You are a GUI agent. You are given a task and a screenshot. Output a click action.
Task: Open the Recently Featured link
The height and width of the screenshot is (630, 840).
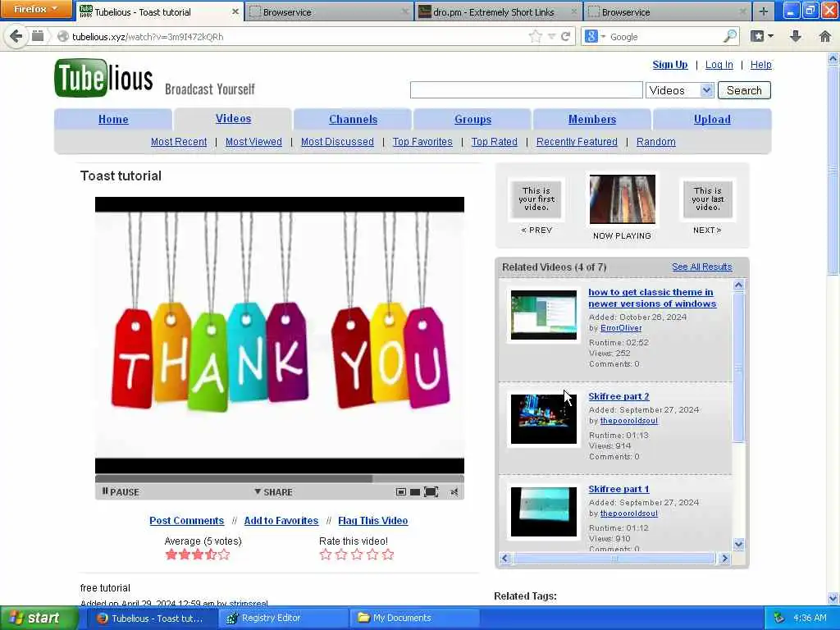[577, 141]
